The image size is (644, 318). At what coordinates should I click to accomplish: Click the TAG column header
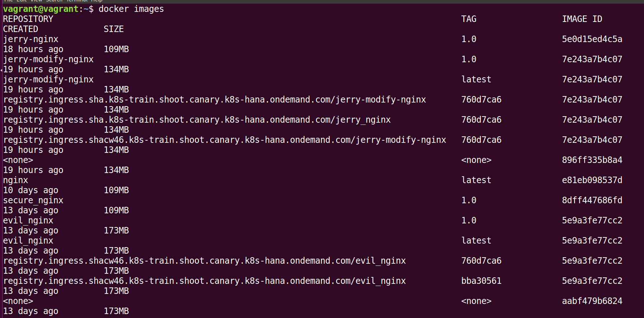point(469,19)
